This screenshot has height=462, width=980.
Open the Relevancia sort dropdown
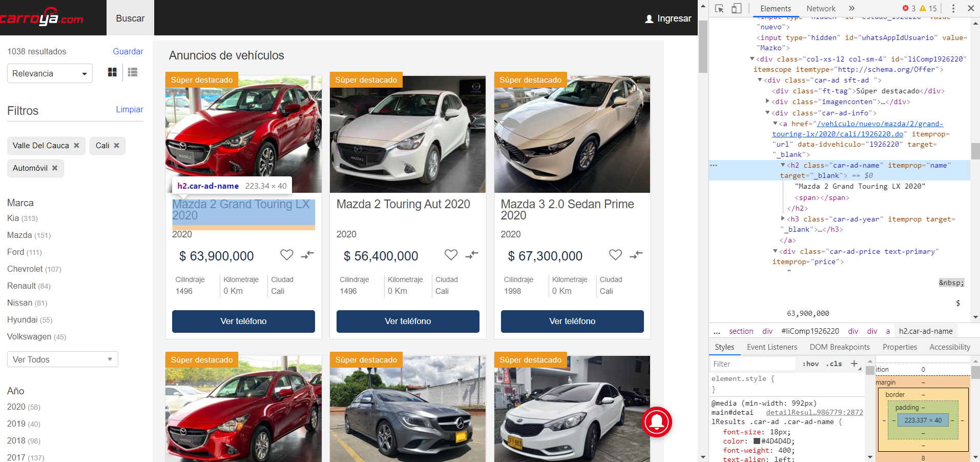(x=50, y=73)
